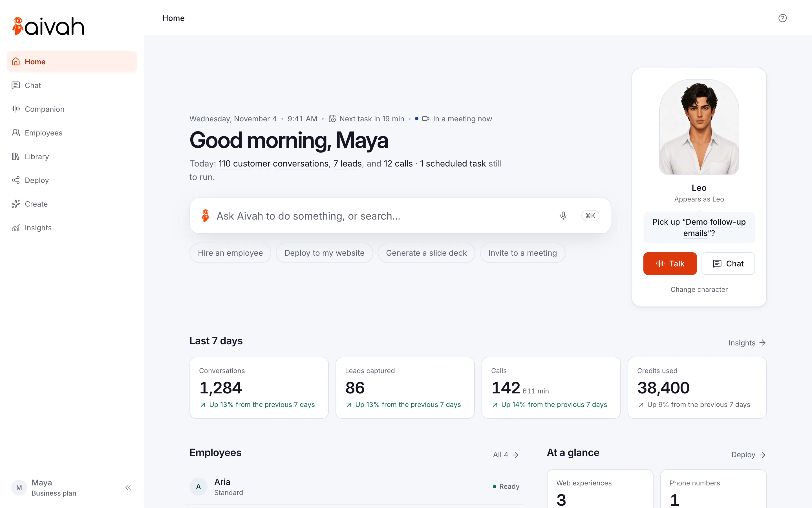Click the Aria avatar icon
Viewport: 812px width, 508px height.
(x=198, y=486)
